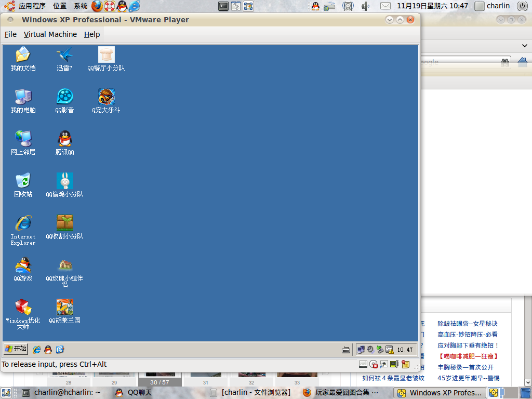Open Ubuntu 系统 System menu
Screen dimensions: 532x399
[x=81, y=6]
